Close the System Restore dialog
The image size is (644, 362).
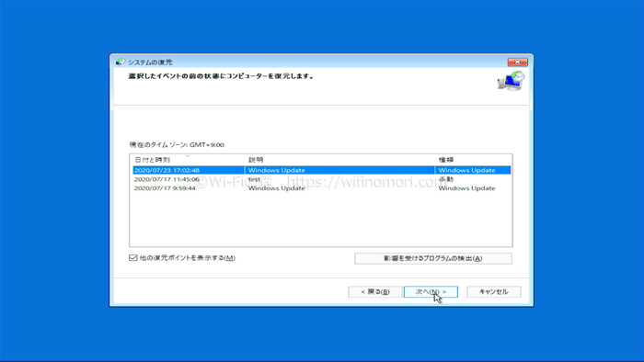pos(517,62)
